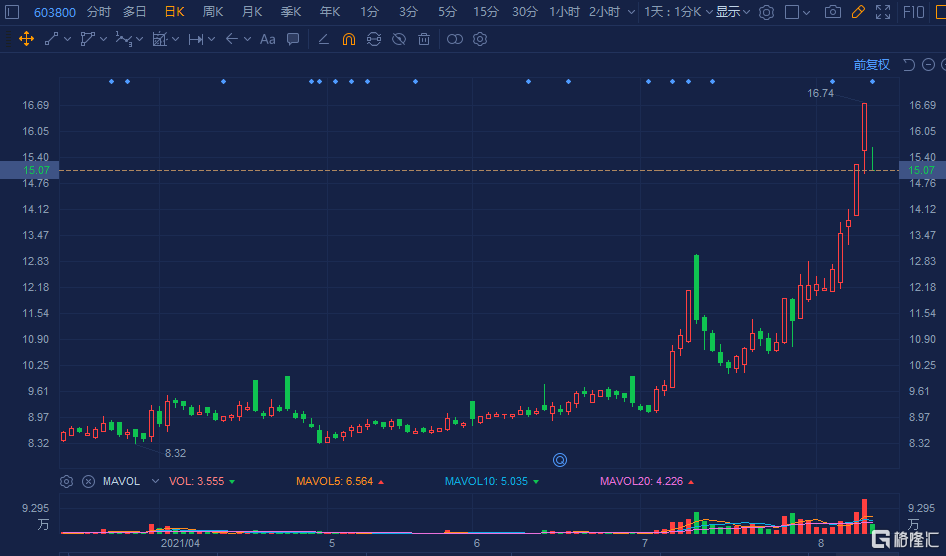The image size is (946, 556).
Task: Delete drawings with the trash icon
Action: 424,39
